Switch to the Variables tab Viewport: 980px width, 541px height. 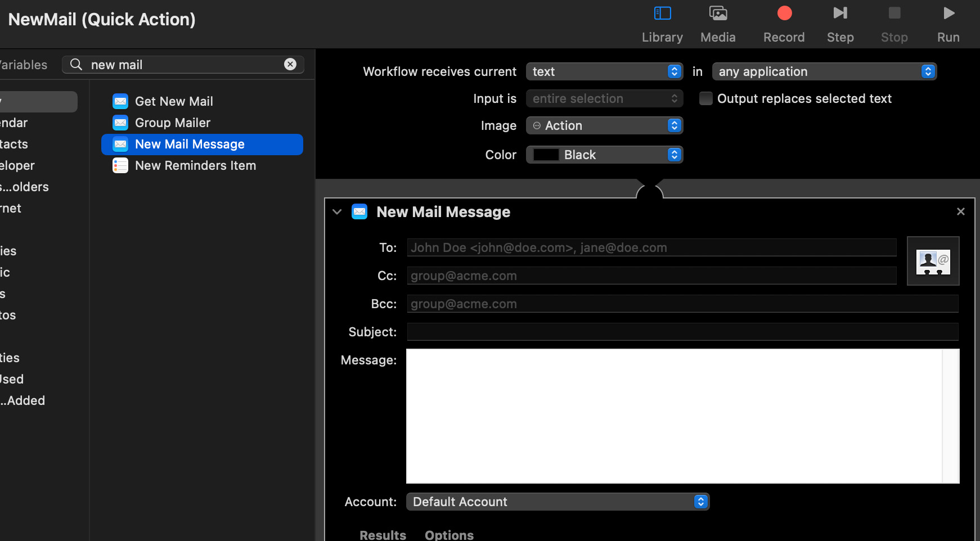click(x=24, y=65)
